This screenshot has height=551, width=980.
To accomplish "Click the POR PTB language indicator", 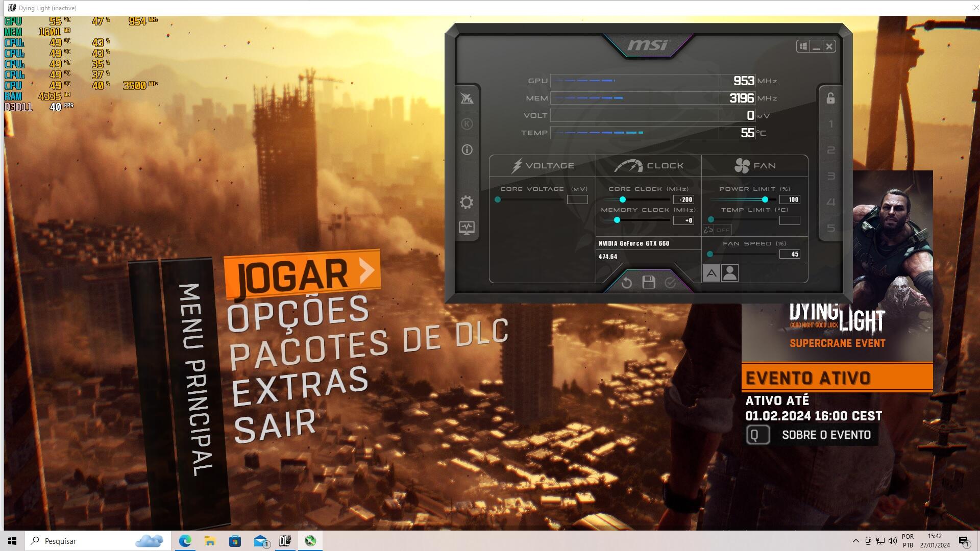I will point(908,541).
